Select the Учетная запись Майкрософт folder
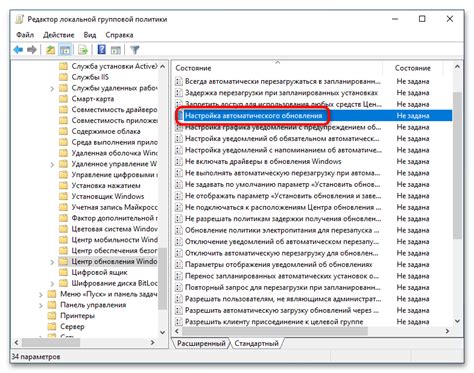This screenshot has width=474, height=373. tap(115, 207)
